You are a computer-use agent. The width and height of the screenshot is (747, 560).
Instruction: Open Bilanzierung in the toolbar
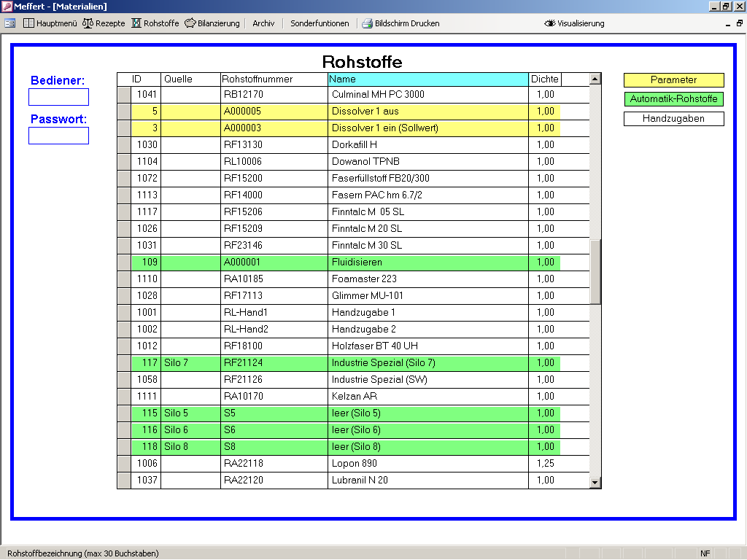(212, 23)
